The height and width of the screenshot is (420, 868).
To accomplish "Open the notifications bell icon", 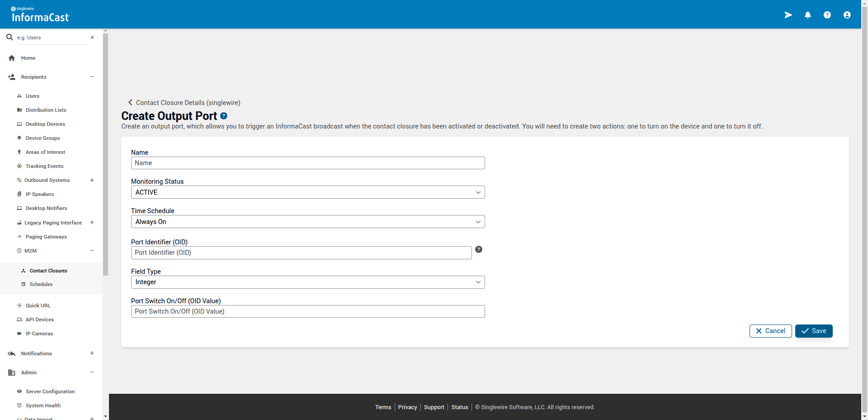I will (807, 15).
